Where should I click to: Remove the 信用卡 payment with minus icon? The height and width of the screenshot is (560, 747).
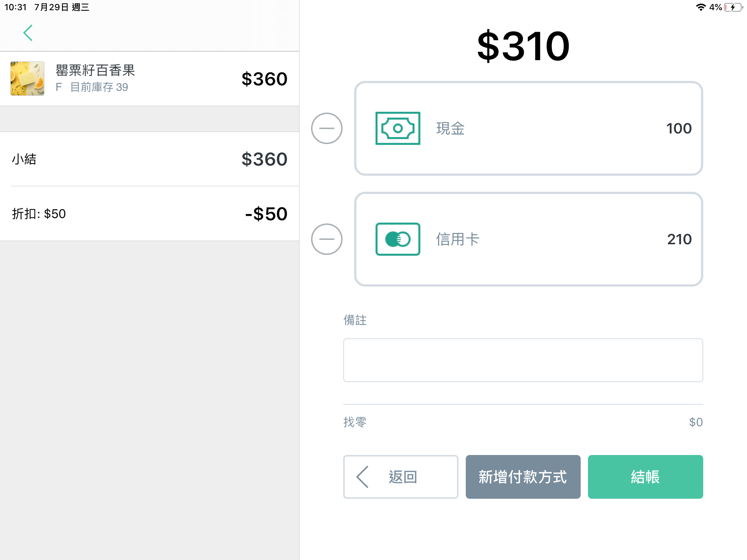click(x=326, y=239)
